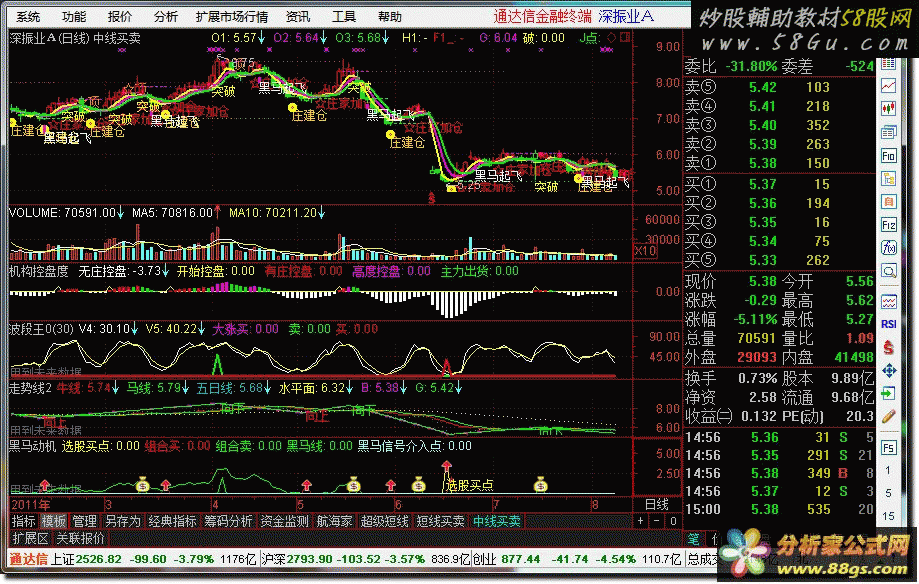Viewport: 919px width, 584px height.
Task: Open the 工具 menu
Action: tap(343, 16)
